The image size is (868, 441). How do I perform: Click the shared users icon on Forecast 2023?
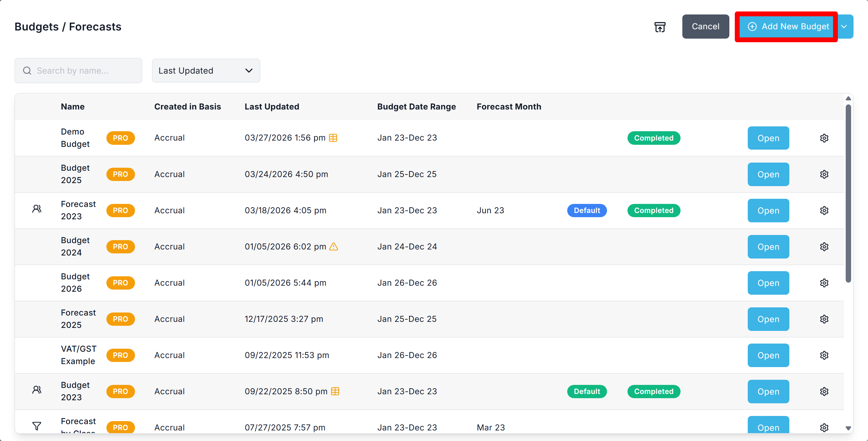pyautogui.click(x=37, y=209)
